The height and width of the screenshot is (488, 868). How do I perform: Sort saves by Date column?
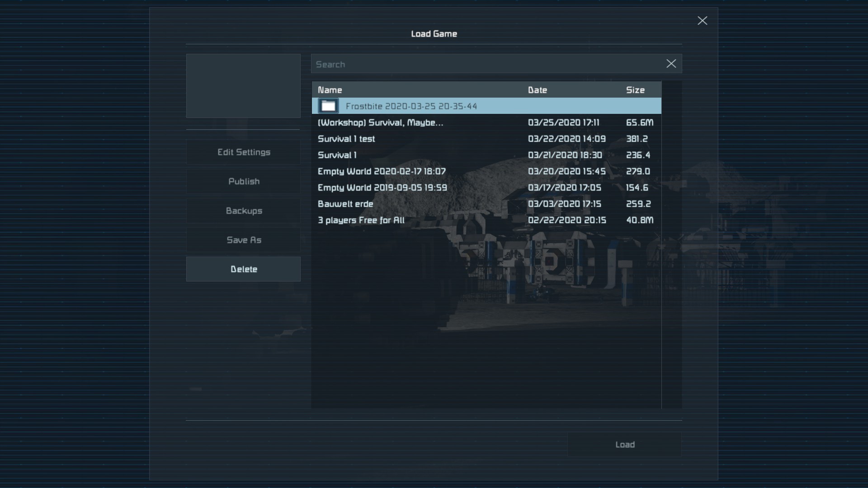point(538,90)
